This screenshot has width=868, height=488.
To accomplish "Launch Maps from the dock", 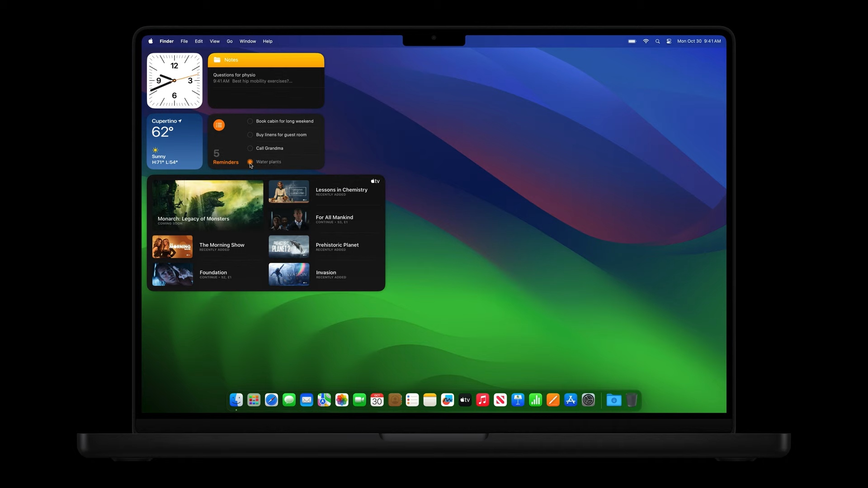I will tap(324, 400).
